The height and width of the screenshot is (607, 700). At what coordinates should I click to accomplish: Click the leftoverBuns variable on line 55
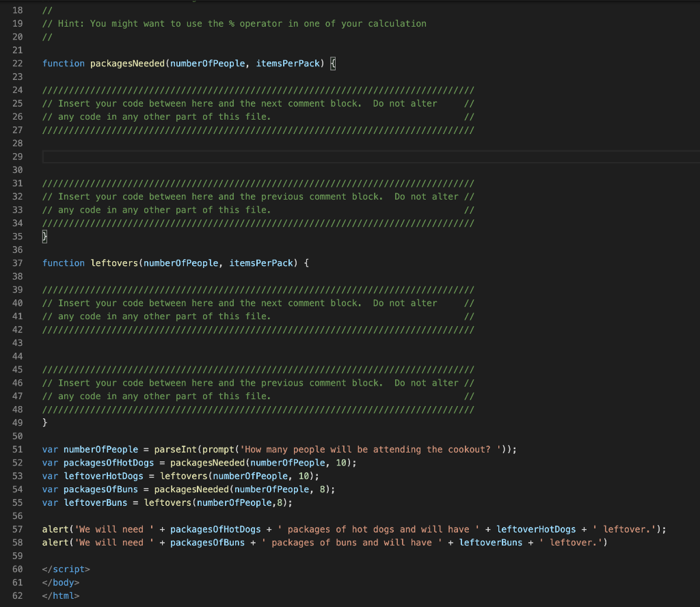click(92, 502)
